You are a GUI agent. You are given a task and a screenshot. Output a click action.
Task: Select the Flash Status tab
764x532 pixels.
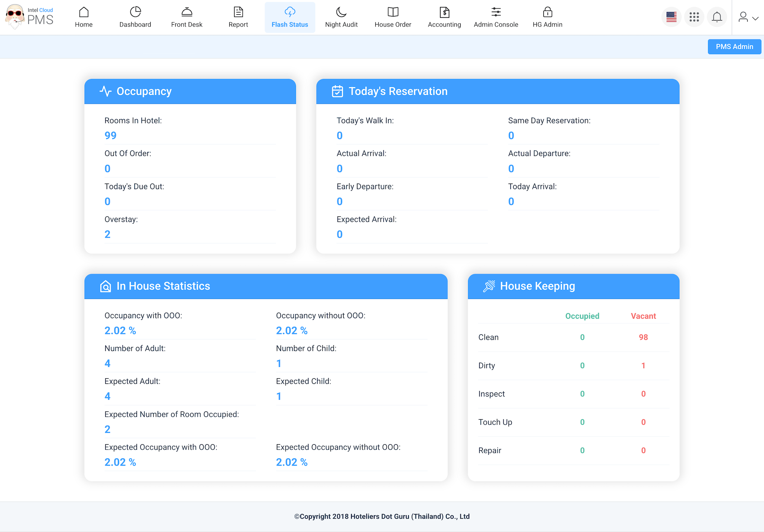coord(290,18)
